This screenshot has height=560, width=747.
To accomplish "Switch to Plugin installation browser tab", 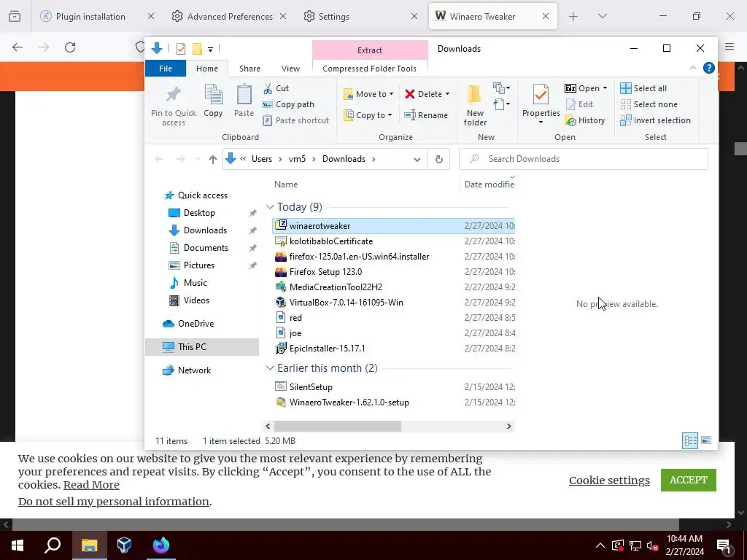I will [90, 16].
